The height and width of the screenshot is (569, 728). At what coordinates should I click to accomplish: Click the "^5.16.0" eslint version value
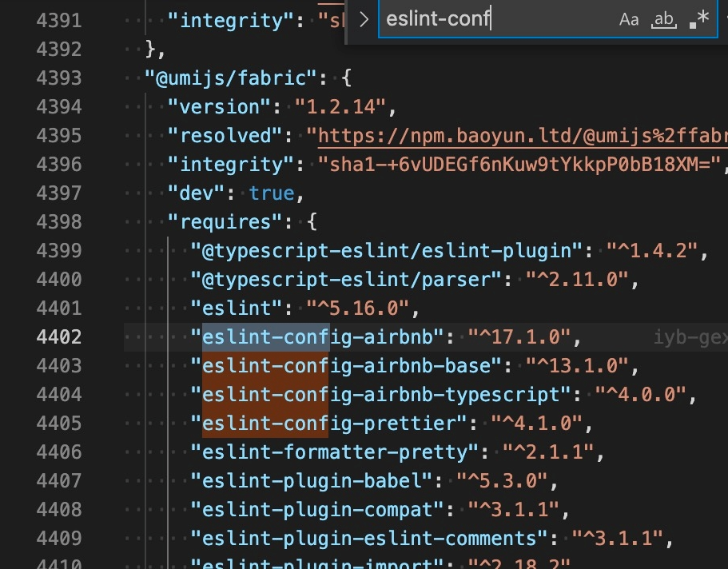point(357,308)
